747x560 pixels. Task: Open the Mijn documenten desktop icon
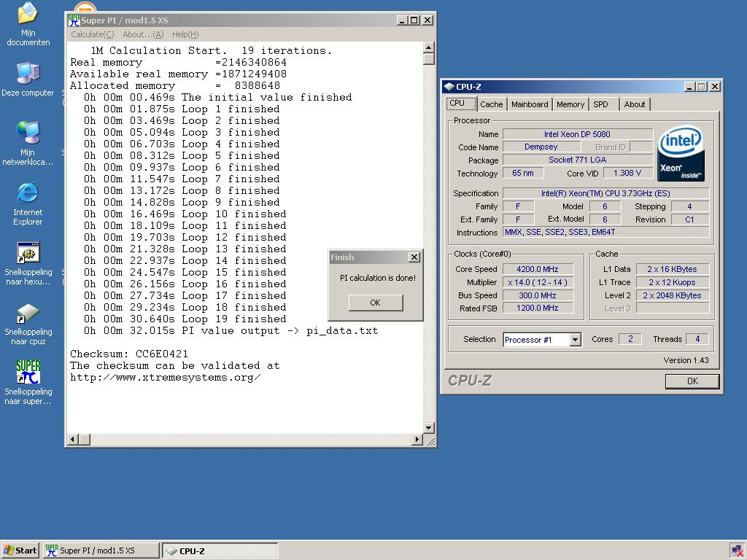(x=28, y=23)
